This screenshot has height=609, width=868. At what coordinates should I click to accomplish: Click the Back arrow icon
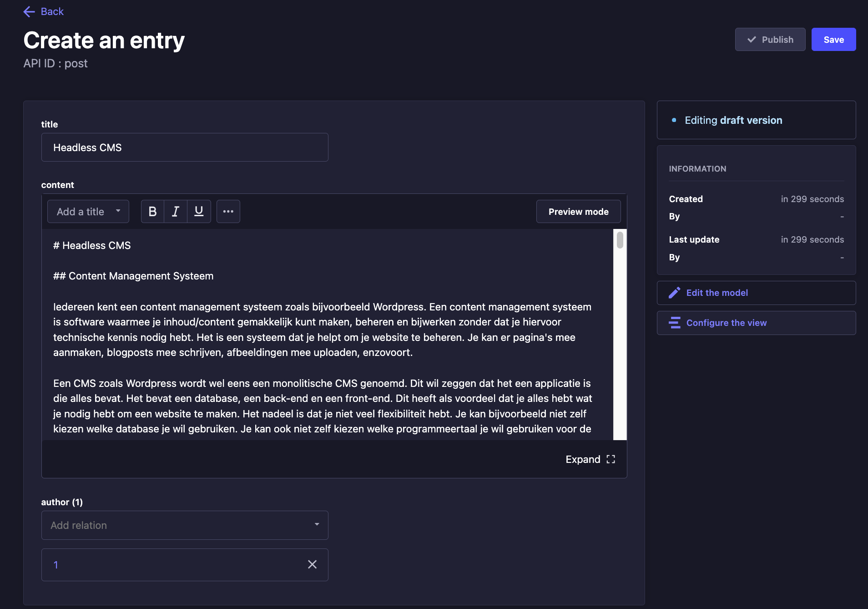[29, 11]
